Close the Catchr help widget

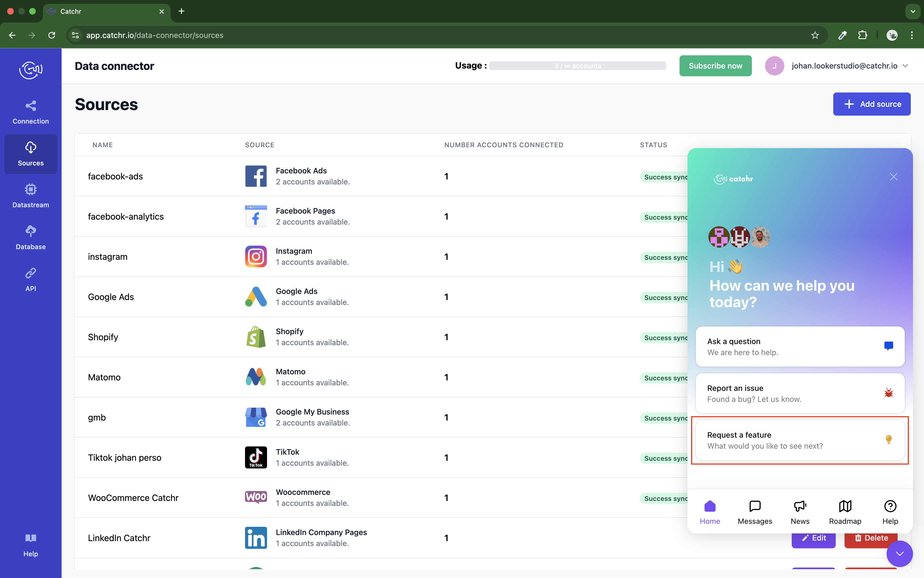click(x=893, y=177)
